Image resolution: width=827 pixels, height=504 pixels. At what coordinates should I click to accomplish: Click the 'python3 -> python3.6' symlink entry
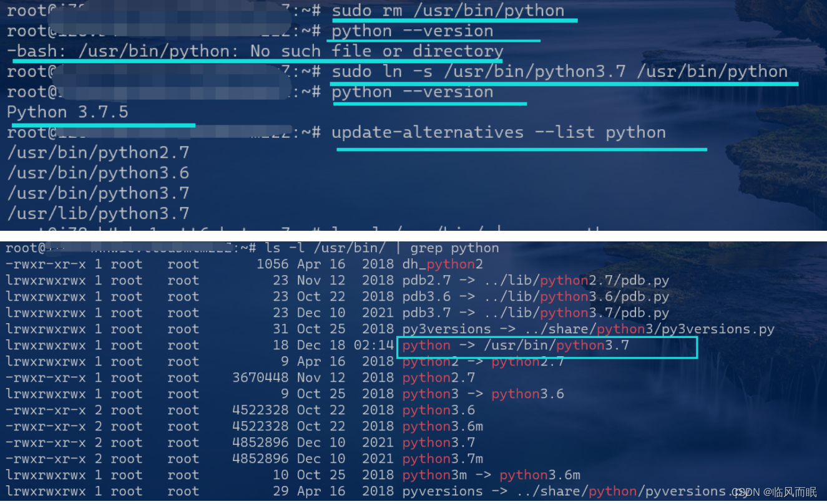(x=483, y=394)
